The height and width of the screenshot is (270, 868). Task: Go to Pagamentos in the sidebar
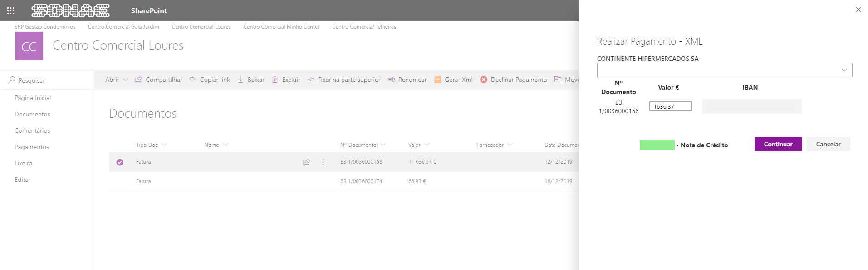(x=32, y=147)
